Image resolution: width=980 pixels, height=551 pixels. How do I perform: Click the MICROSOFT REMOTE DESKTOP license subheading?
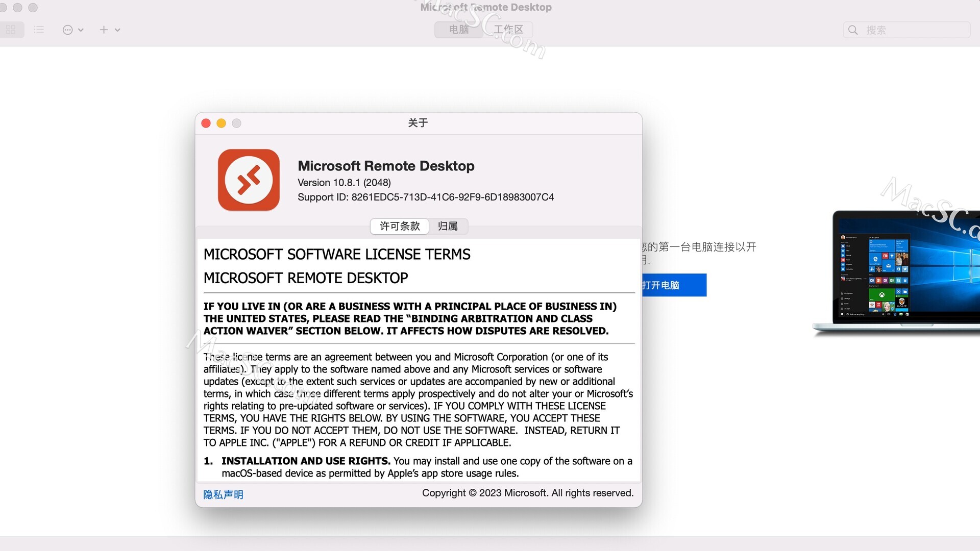(x=306, y=278)
